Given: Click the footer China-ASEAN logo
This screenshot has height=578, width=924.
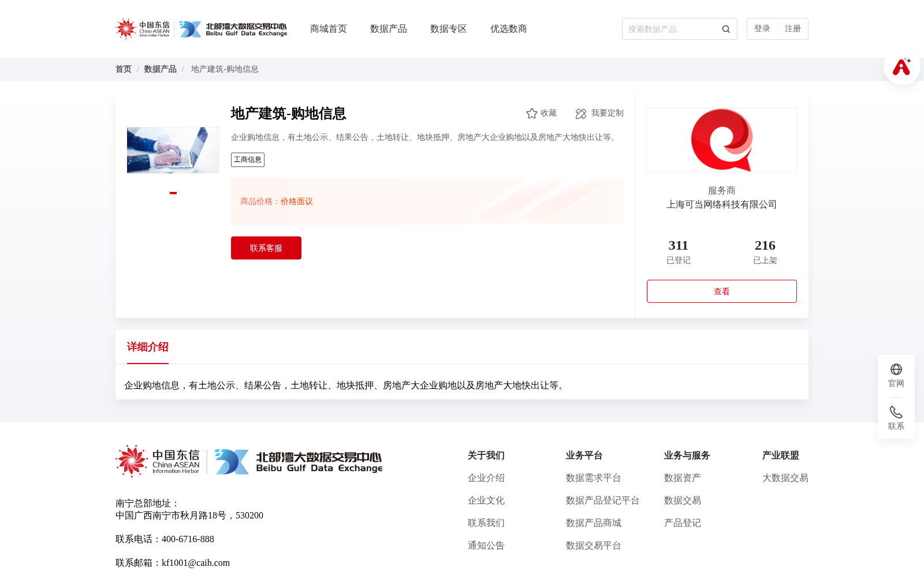Looking at the screenshot, I should point(158,461).
